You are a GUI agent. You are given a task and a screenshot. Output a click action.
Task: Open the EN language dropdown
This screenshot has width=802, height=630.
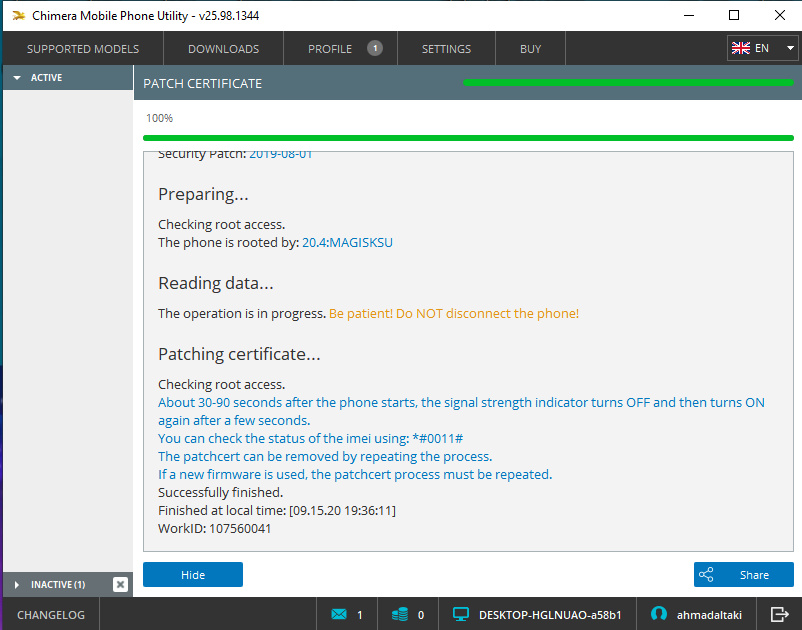point(763,48)
